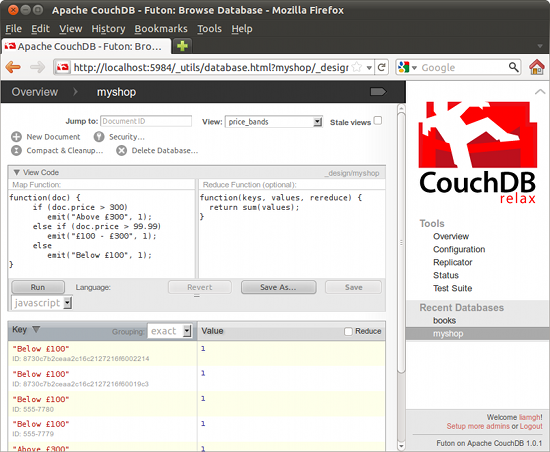Collapse the View Code section triangle
This screenshot has width=550, height=452.
point(16,172)
